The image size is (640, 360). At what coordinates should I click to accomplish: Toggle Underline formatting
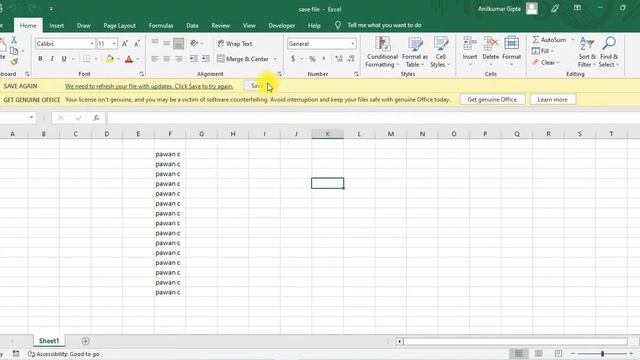click(64, 59)
